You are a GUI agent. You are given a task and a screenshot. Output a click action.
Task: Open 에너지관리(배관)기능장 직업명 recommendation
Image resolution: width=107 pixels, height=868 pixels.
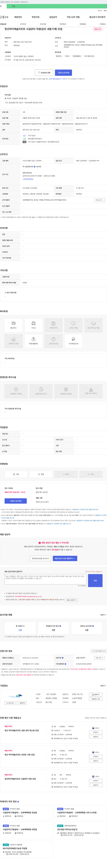(15, 848)
